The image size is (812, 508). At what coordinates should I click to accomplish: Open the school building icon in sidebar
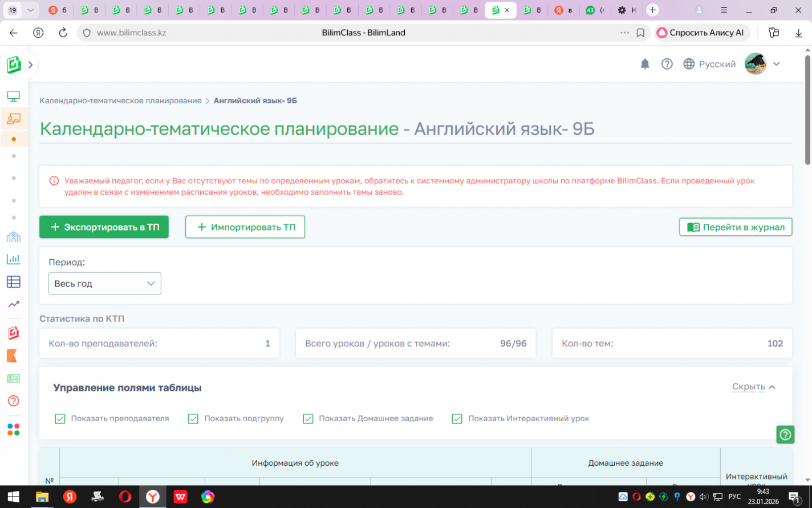tap(14, 237)
